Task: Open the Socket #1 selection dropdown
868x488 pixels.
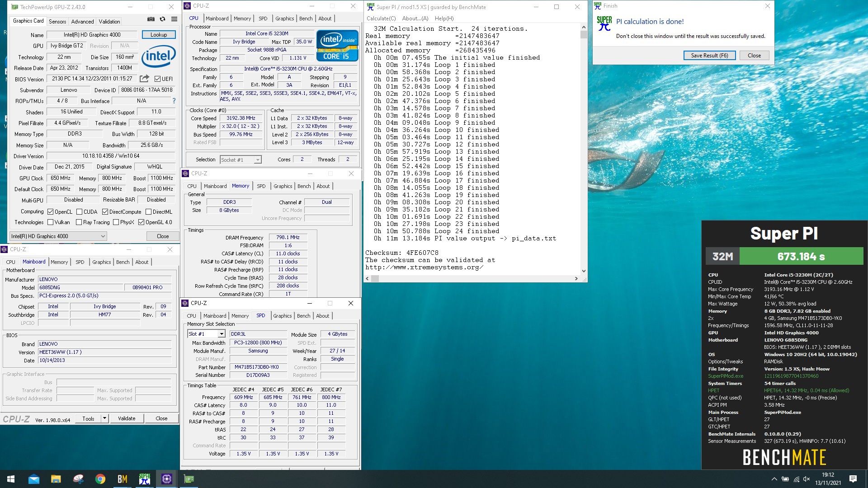Action: pos(241,160)
